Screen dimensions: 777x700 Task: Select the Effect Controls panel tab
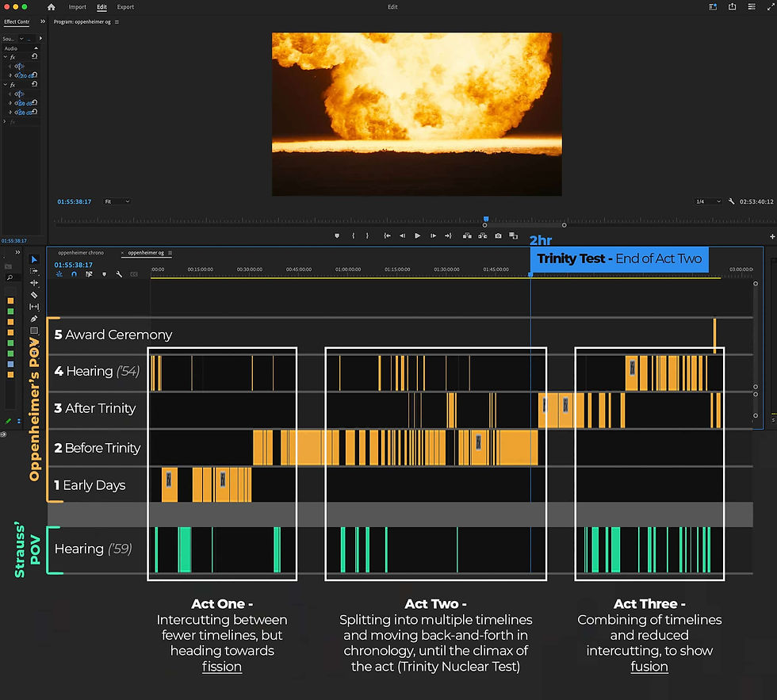17,21
